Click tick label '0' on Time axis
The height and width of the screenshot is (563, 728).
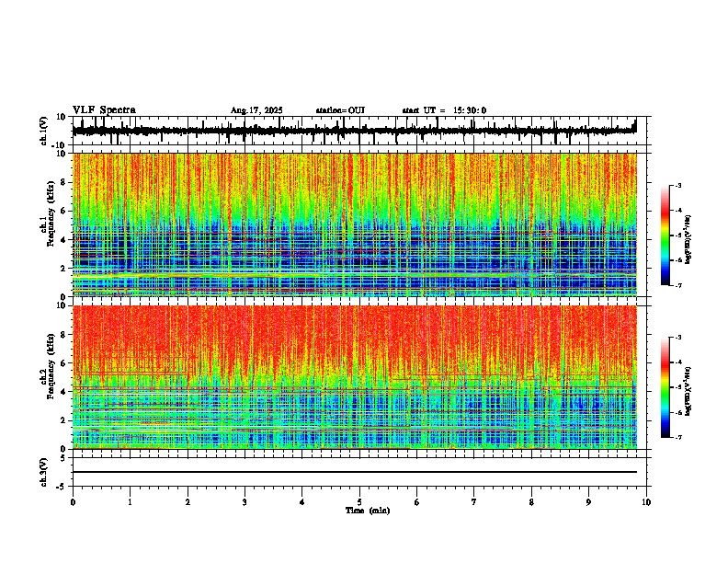[x=73, y=502]
